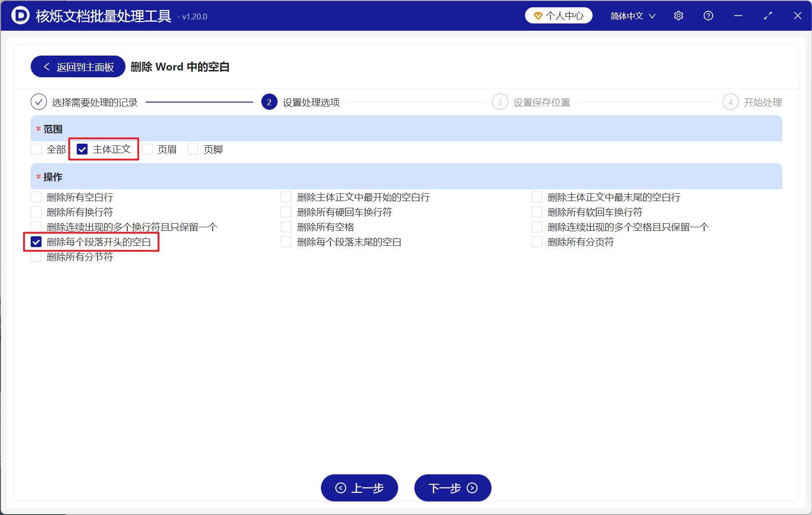812x515 pixels.
Task: Enable 删除所有分页符 option
Action: coord(536,242)
